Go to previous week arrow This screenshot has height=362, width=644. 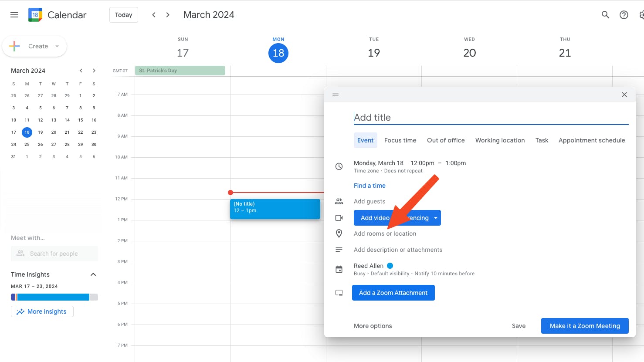coord(154,15)
